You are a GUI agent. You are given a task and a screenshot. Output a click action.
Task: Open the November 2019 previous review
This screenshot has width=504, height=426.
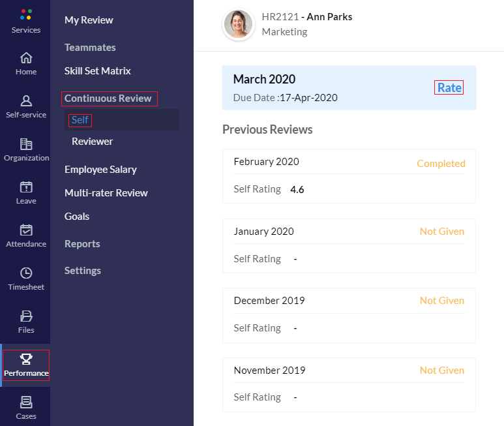tap(349, 385)
